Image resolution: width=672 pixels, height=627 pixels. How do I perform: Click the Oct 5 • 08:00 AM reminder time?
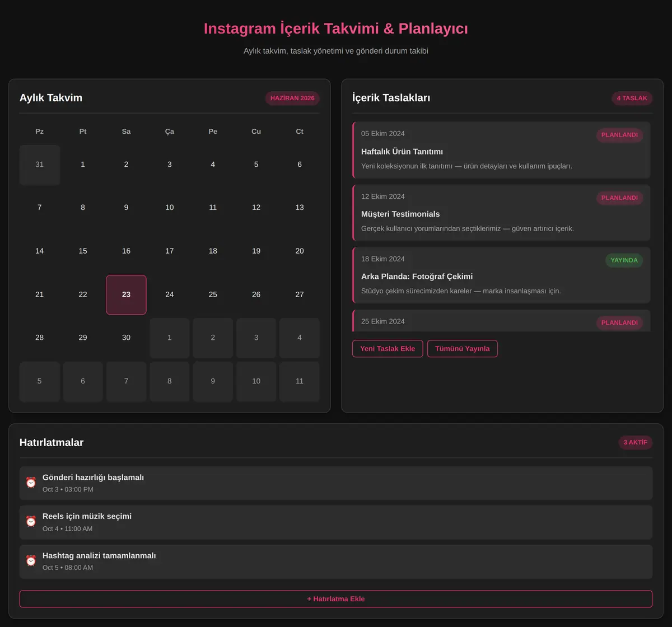68,568
